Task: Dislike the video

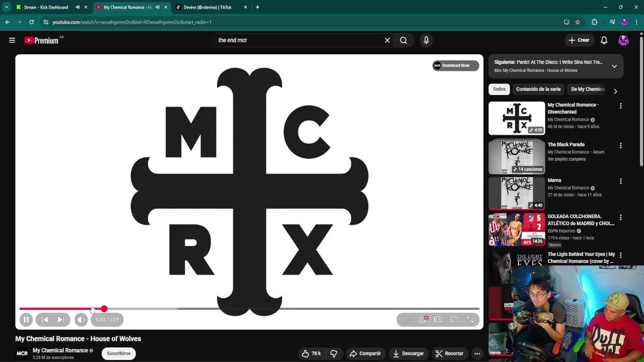Action: [334, 353]
